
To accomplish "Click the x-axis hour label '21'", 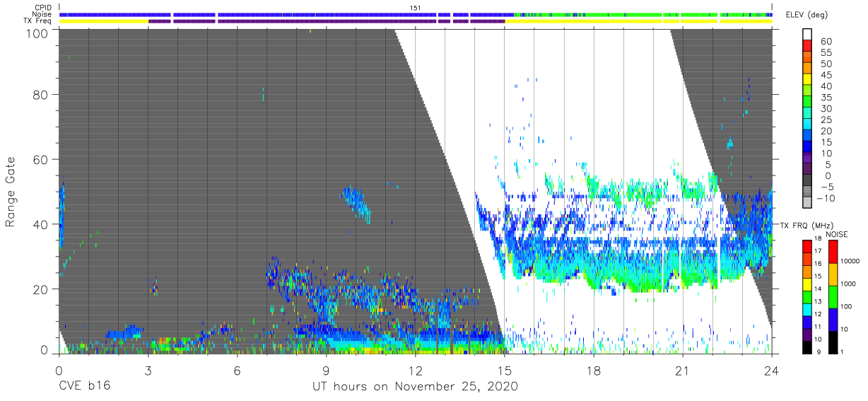I will (x=683, y=371).
